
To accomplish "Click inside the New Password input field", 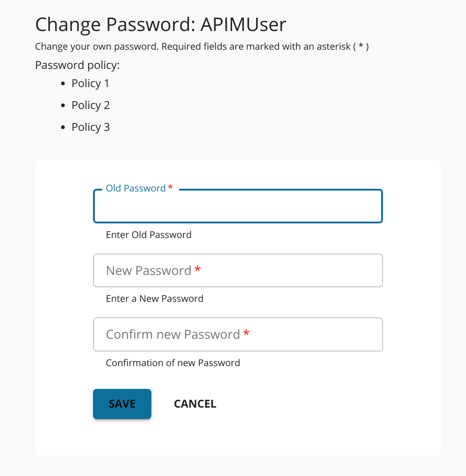I will click(x=237, y=270).
